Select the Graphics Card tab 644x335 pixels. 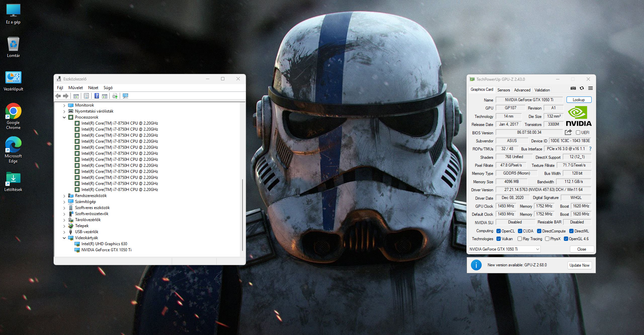(x=482, y=89)
